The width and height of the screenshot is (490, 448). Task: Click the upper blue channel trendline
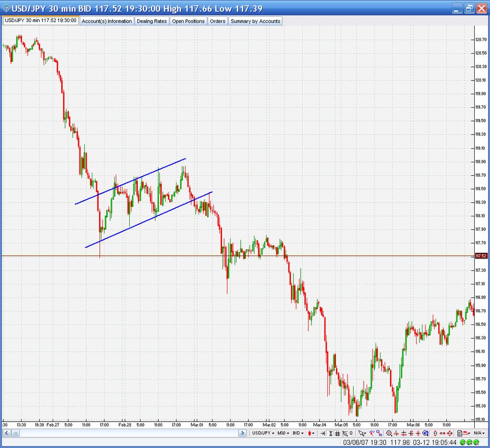coord(130,181)
